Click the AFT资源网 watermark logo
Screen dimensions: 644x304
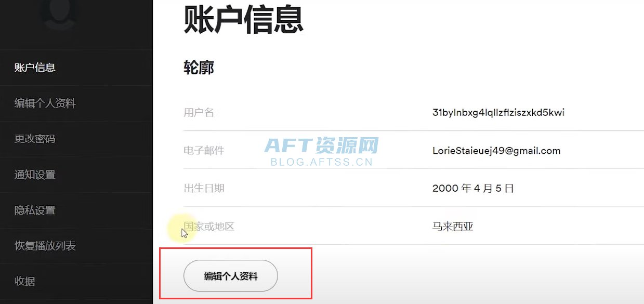tap(322, 151)
